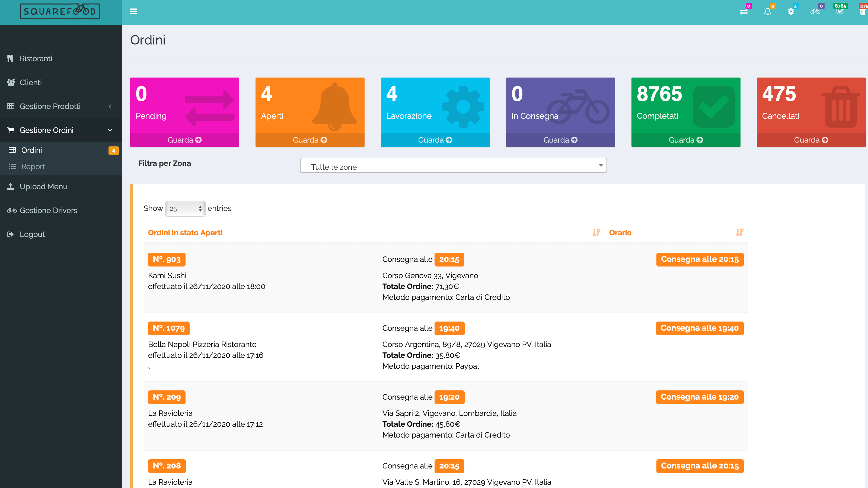Sort the Ordini in stato Aperti column
The image size is (868, 488).
click(x=596, y=232)
